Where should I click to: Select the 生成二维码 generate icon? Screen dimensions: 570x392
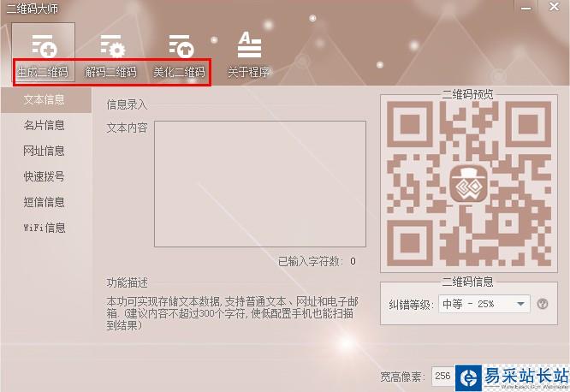coord(44,46)
